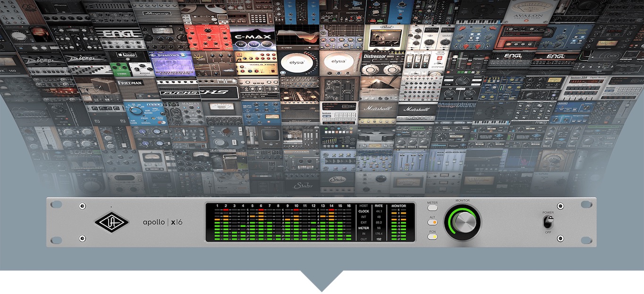
Task: Click the 192 sample rate value
Action: pyautogui.click(x=379, y=239)
